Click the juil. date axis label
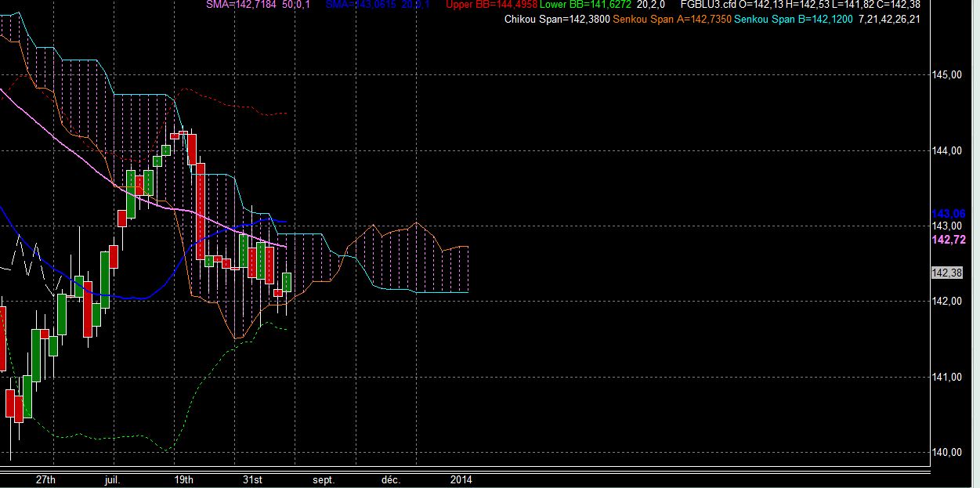Viewport: 980px width, 488px height. click(x=114, y=479)
